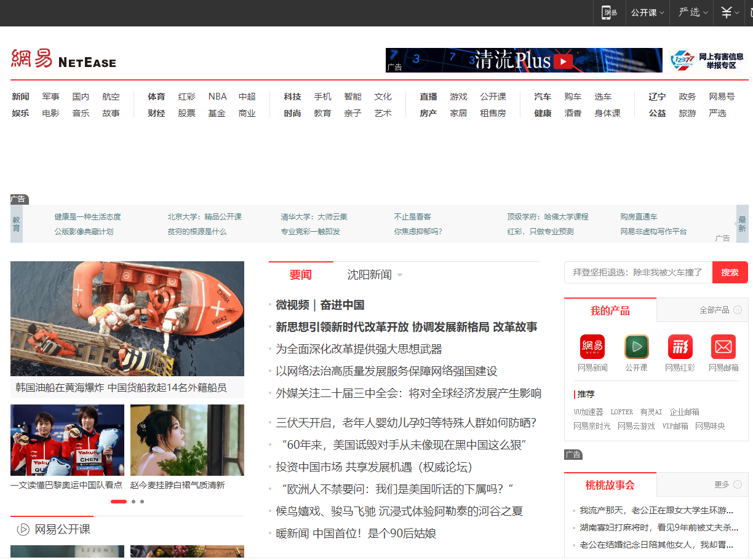Open the ¥ dropdown in the top bar
Image resolution: width=753 pixels, height=560 pixels.
[x=730, y=12]
